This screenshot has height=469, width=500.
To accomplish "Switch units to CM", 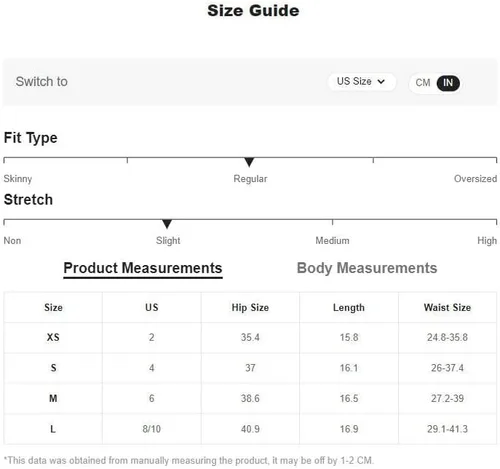I will (423, 82).
